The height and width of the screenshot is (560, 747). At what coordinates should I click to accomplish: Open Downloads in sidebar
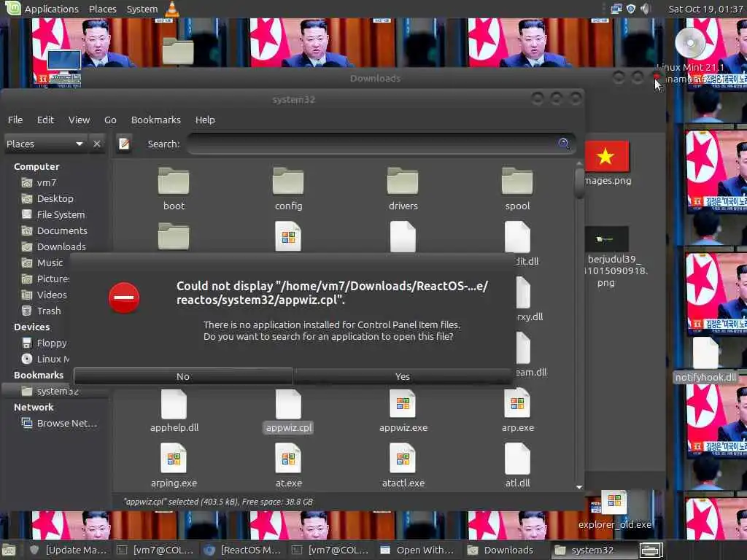(x=54, y=246)
